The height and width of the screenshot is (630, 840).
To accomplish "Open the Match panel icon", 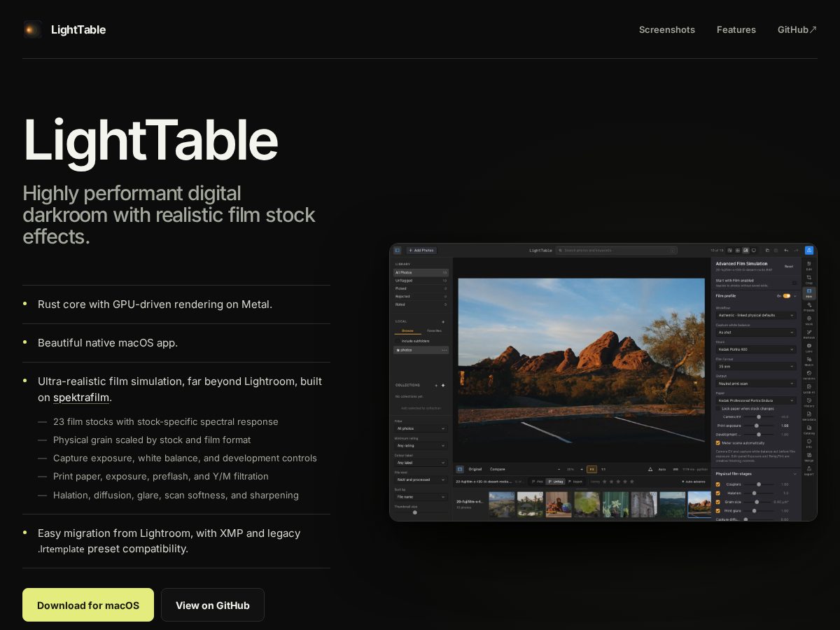I will [809, 359].
